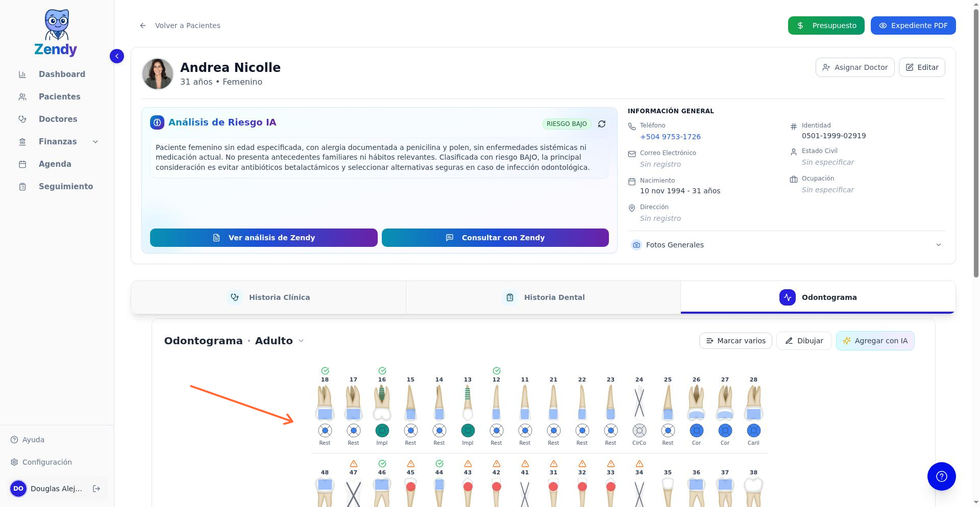Click the DO user avatar

(18, 489)
